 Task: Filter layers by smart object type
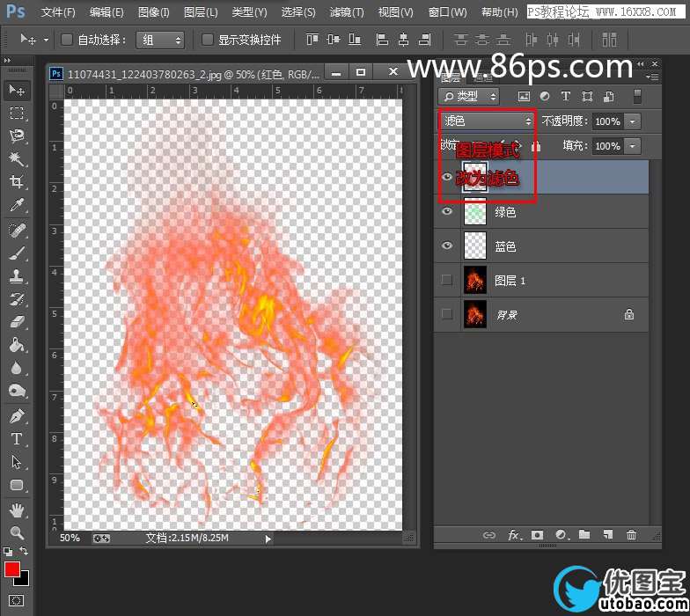pos(609,97)
